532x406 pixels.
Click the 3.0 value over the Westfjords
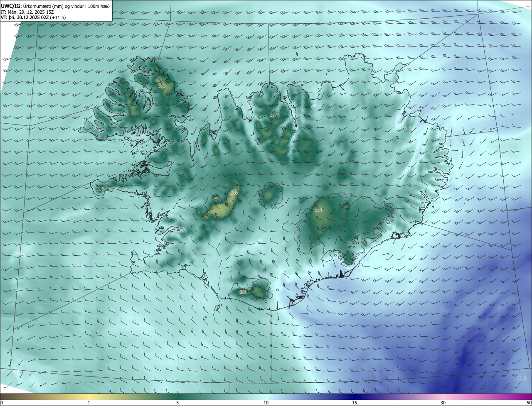162,86
